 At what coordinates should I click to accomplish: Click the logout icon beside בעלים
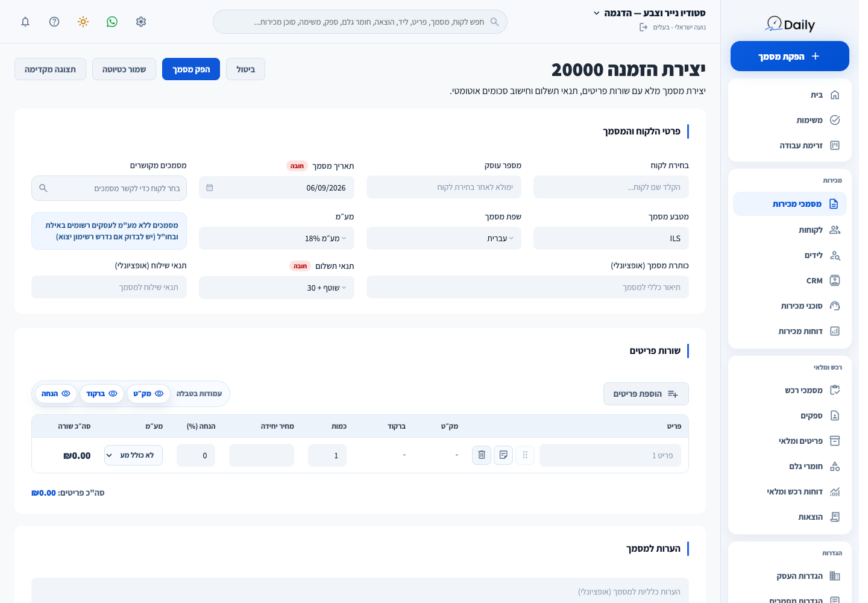click(643, 27)
